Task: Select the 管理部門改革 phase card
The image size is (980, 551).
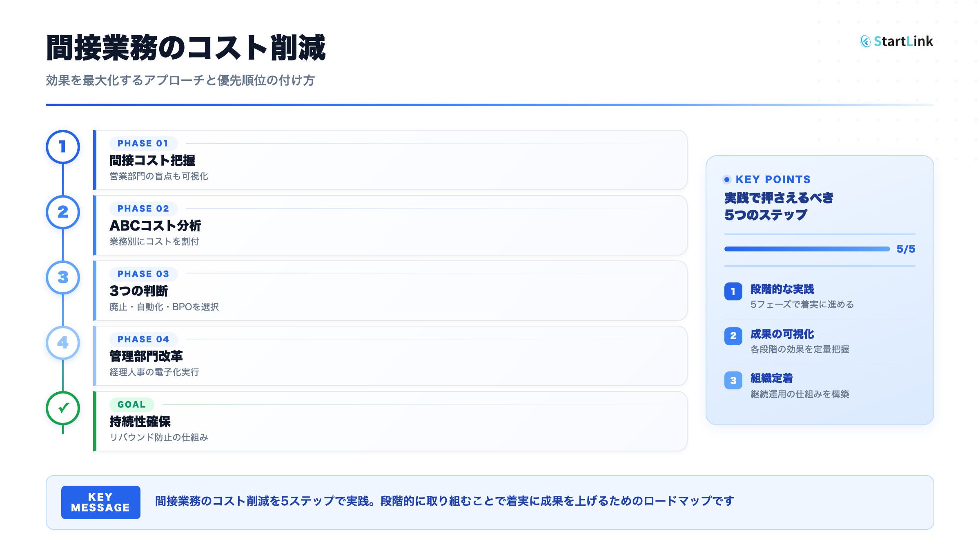Action: click(x=390, y=356)
